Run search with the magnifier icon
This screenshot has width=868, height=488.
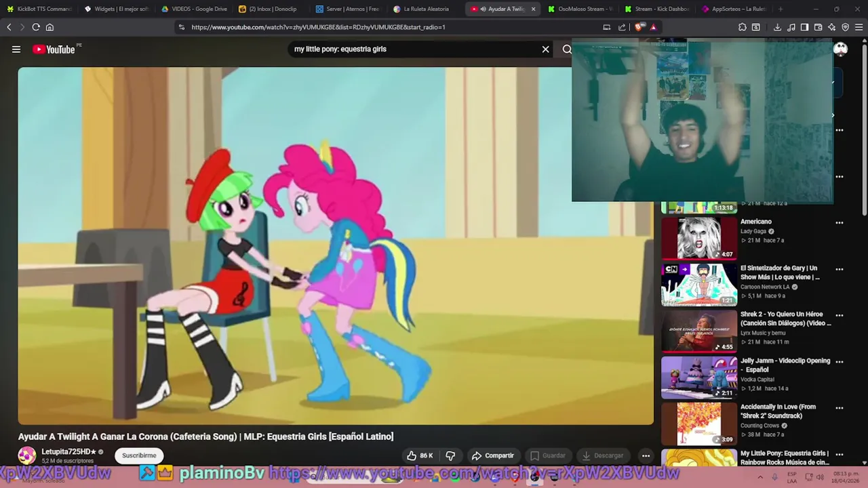[x=567, y=49]
